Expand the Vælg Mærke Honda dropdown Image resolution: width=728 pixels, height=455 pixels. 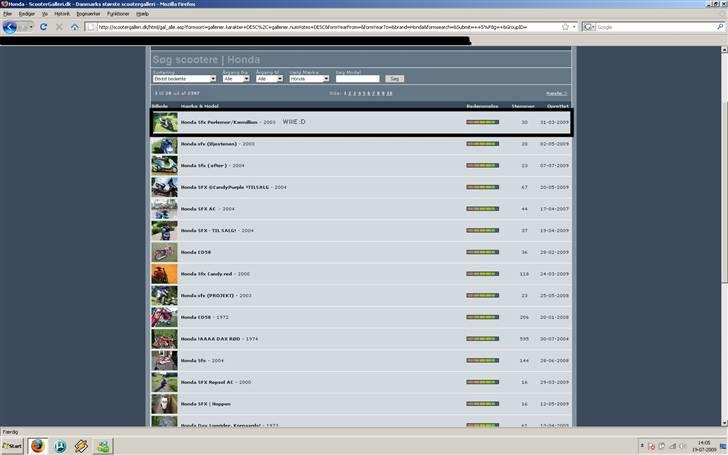[x=309, y=79]
